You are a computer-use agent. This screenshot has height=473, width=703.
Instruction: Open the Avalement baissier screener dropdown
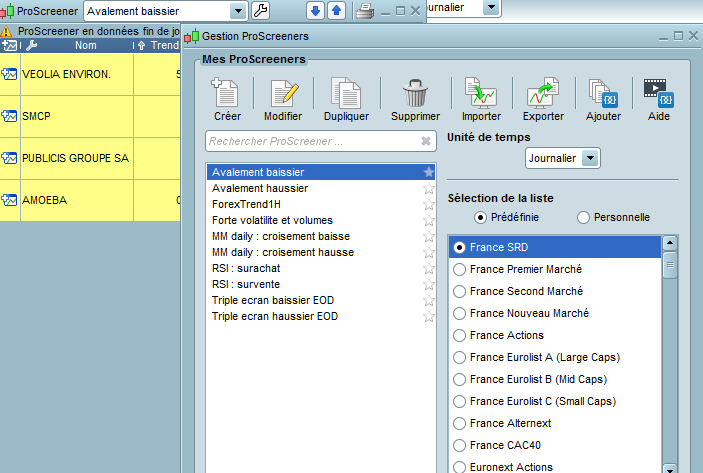click(239, 11)
